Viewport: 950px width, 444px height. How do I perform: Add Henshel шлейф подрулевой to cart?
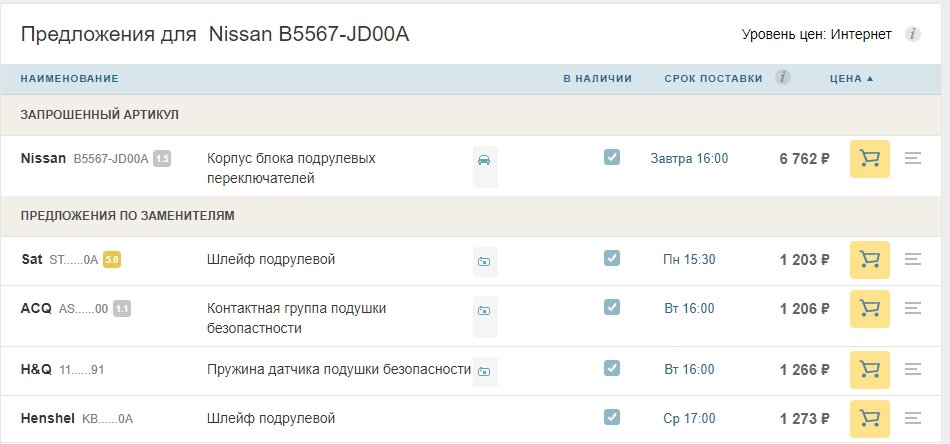click(869, 419)
